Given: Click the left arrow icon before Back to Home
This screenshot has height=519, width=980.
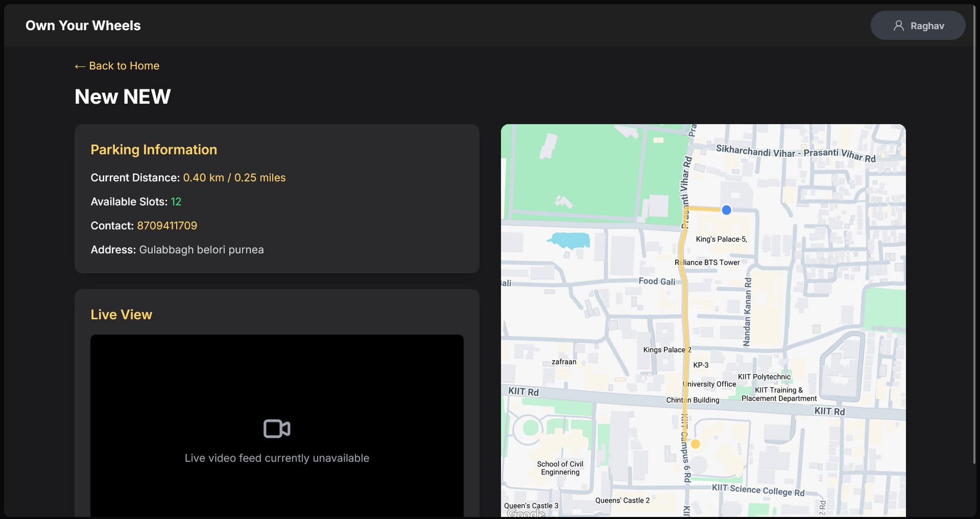Looking at the screenshot, I should (79, 66).
